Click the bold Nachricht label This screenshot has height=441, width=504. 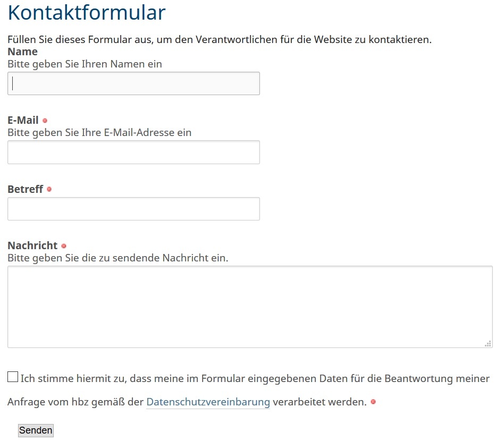coord(32,245)
